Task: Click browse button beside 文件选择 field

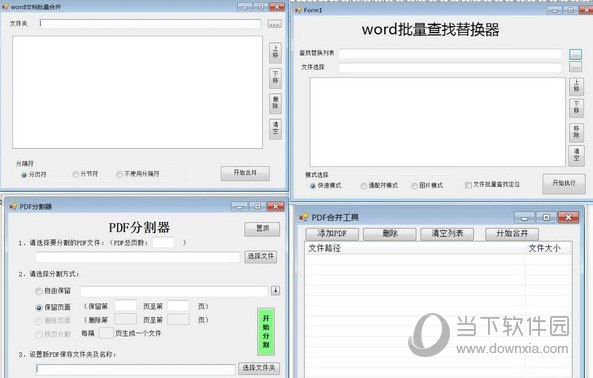Action: click(575, 67)
